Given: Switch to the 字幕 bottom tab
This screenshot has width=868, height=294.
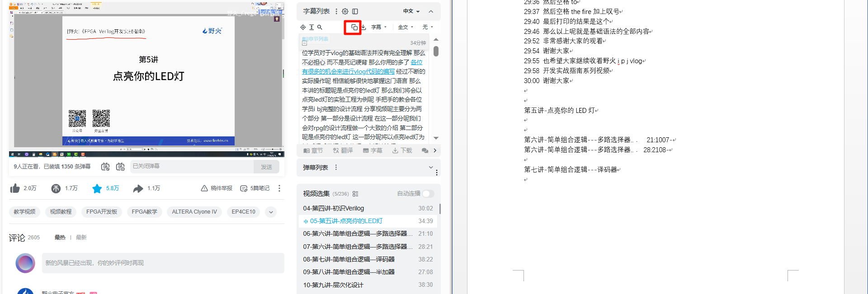Looking at the screenshot, I should (373, 150).
